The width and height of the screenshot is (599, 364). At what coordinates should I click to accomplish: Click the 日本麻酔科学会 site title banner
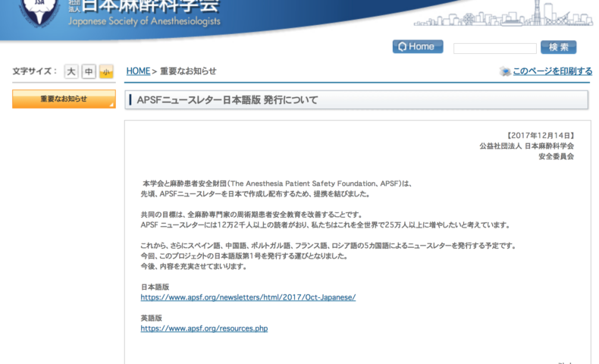150,5
